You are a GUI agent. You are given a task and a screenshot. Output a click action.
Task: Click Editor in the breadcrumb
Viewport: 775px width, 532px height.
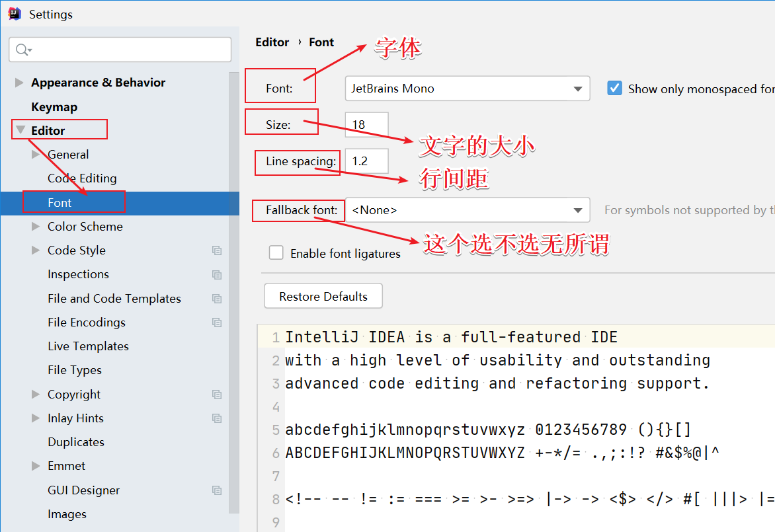[272, 42]
